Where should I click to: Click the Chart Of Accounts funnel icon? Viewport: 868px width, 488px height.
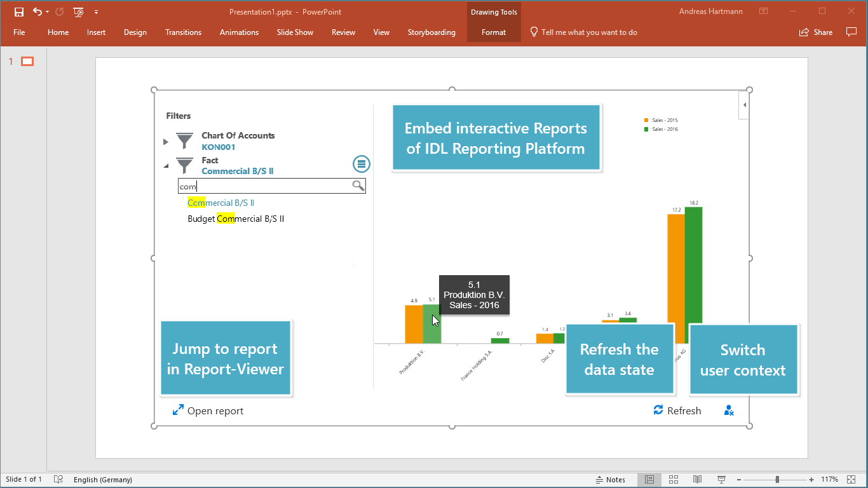pos(184,141)
